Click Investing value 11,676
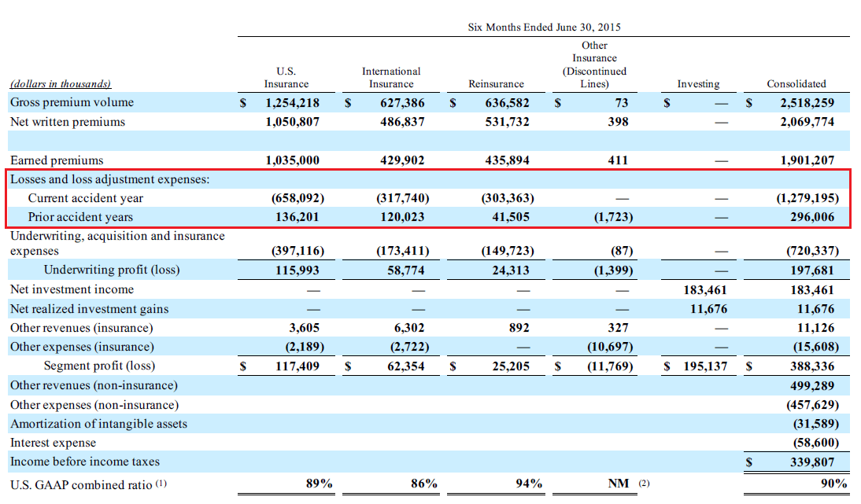 [708, 309]
